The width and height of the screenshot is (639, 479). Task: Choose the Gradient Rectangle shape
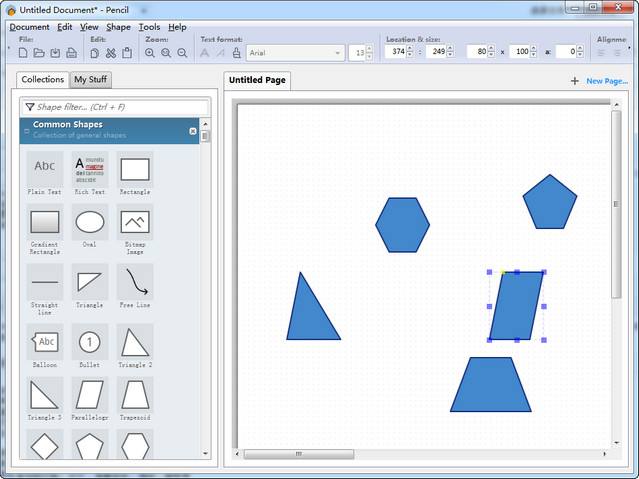click(45, 230)
